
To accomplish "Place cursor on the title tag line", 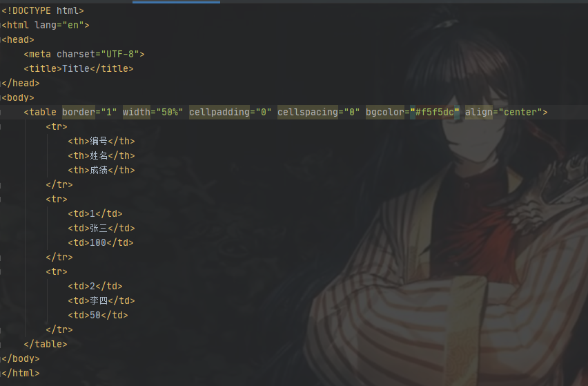I will click(79, 68).
